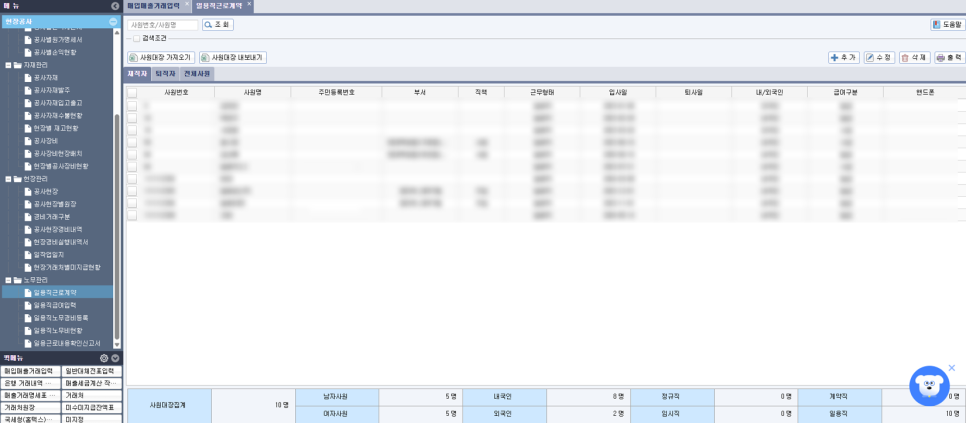Open 일용직급여입력 menu item
The height and width of the screenshot is (423, 966).
55,305
